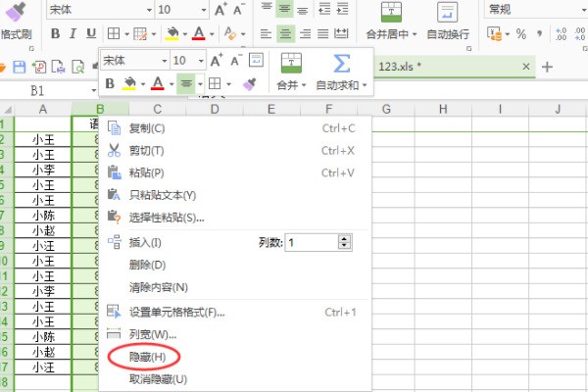Screen dimensions: 588x392
Task: Click the mini toolbar Merge (合并) button
Action: 291,72
